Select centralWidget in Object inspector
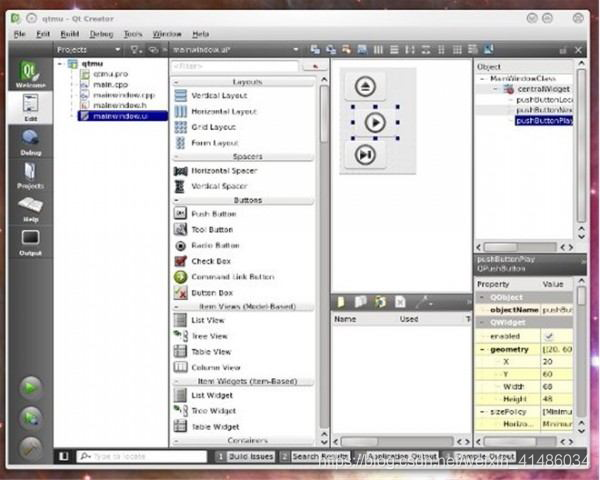This screenshot has width=600, height=480. click(543, 89)
